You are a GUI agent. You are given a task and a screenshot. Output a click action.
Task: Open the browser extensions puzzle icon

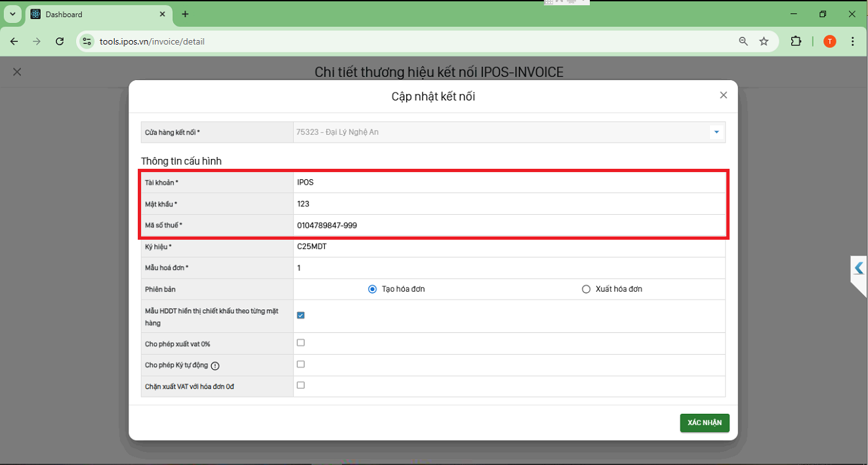[x=796, y=41]
